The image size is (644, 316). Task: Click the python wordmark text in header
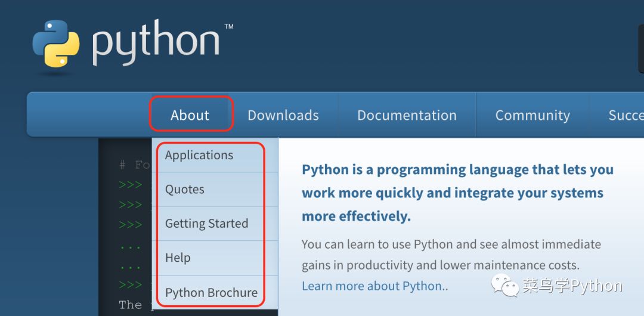156,44
